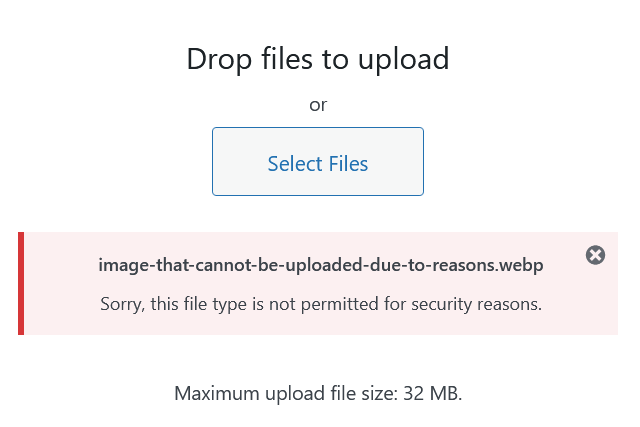Click the red bar on the error notice
The image size is (640, 427).
(21, 283)
